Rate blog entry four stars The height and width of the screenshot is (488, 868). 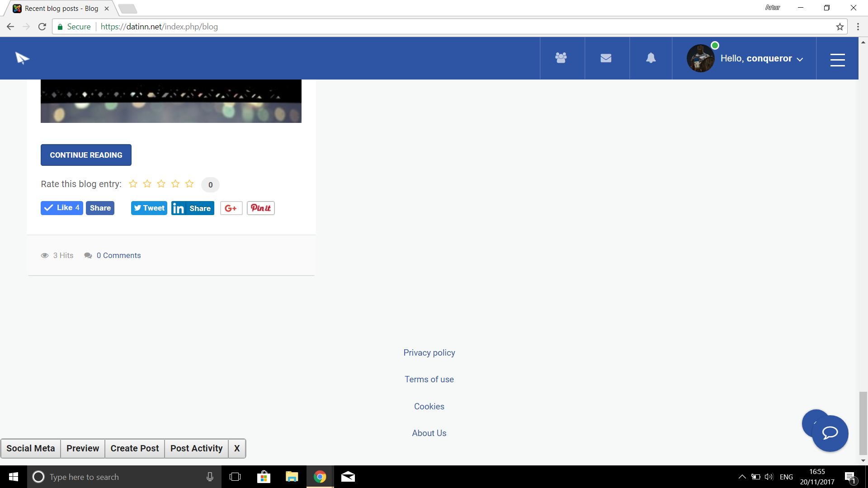[x=175, y=184]
